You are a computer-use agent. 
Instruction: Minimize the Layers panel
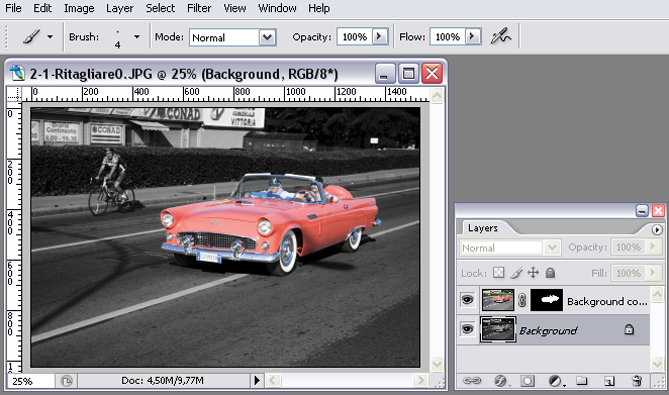pyautogui.click(x=642, y=210)
